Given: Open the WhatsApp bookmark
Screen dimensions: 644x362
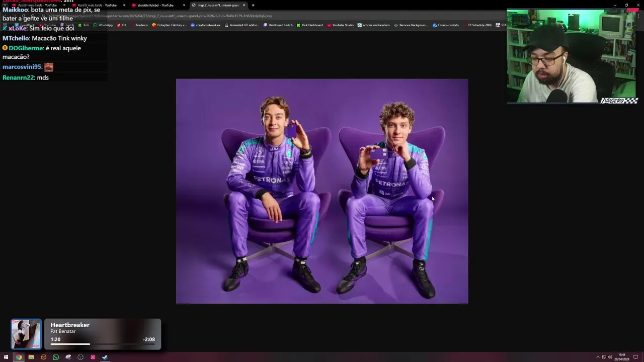Looking at the screenshot, I should (x=103, y=25).
